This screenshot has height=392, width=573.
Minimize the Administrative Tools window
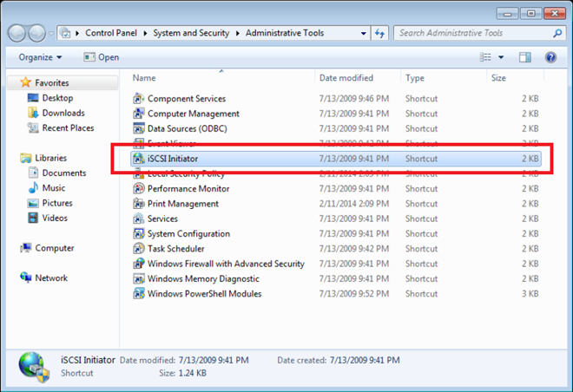[x=507, y=14]
